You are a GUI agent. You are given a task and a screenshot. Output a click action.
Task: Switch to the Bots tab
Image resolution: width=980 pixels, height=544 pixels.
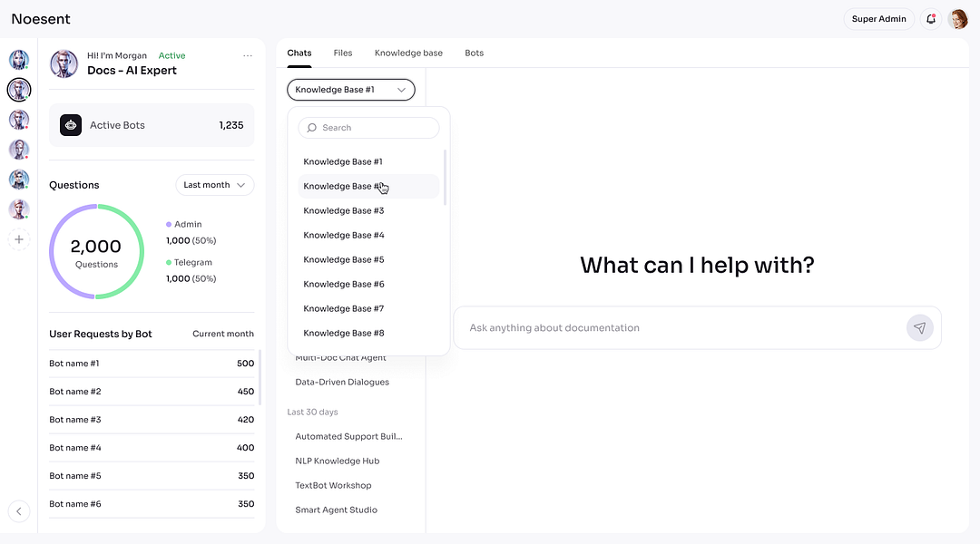point(475,53)
